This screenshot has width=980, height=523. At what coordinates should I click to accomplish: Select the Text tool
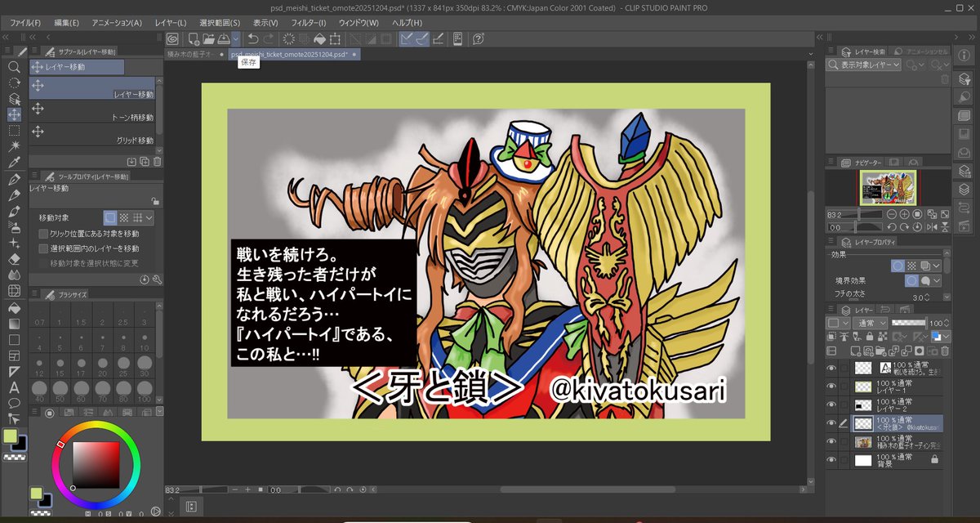(14, 388)
